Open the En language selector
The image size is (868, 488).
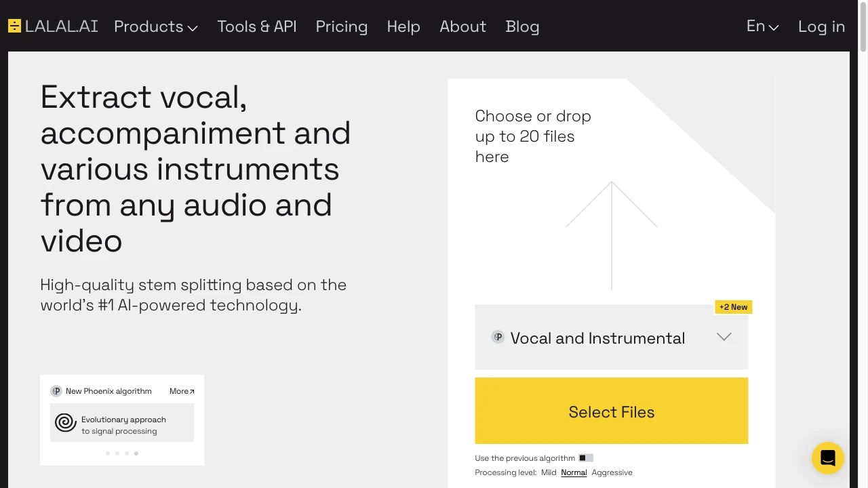click(x=762, y=26)
